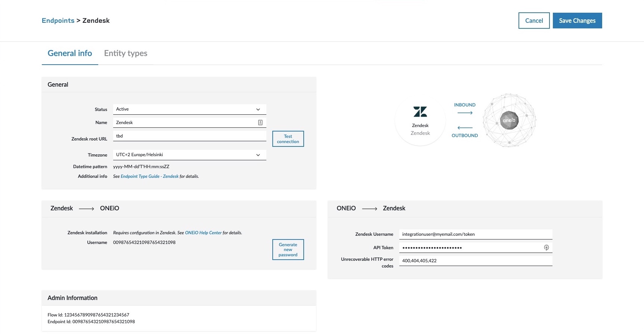Expand the Timezone dropdown chevron

tap(258, 155)
